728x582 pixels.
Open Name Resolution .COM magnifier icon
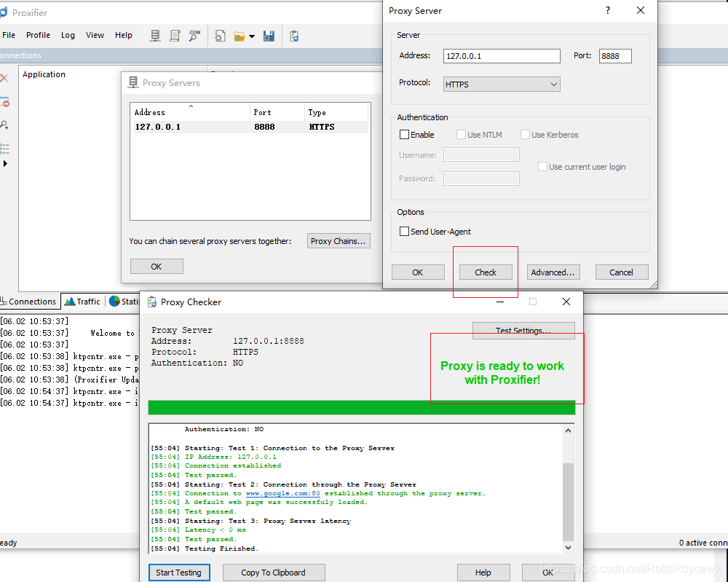pyautogui.click(x=194, y=36)
